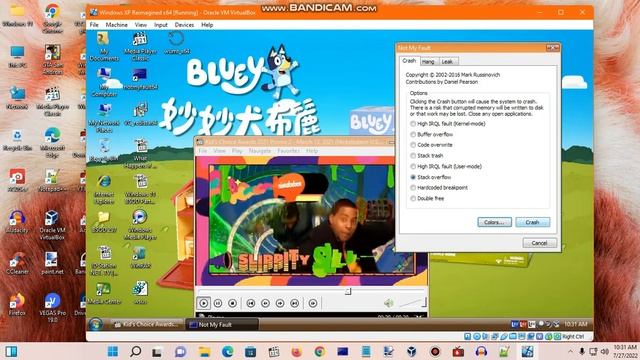Screen dimensions: 640x360
Task: Open My Documents icon in XP desktop
Action: [104, 46]
